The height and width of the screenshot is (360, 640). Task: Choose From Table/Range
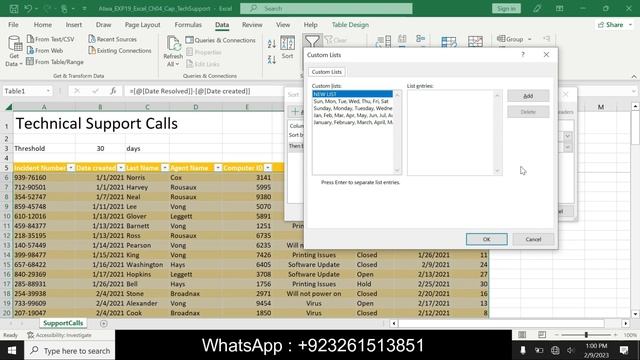pos(55,62)
